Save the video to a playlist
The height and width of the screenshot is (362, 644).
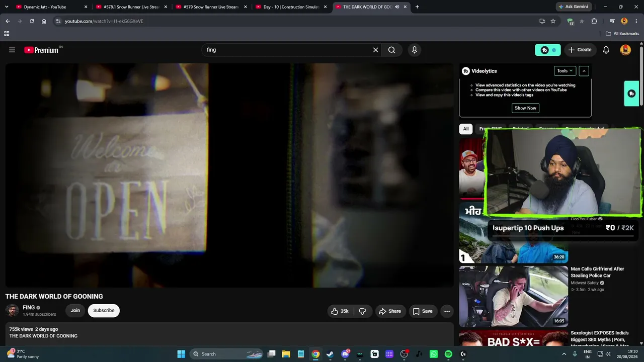(423, 311)
